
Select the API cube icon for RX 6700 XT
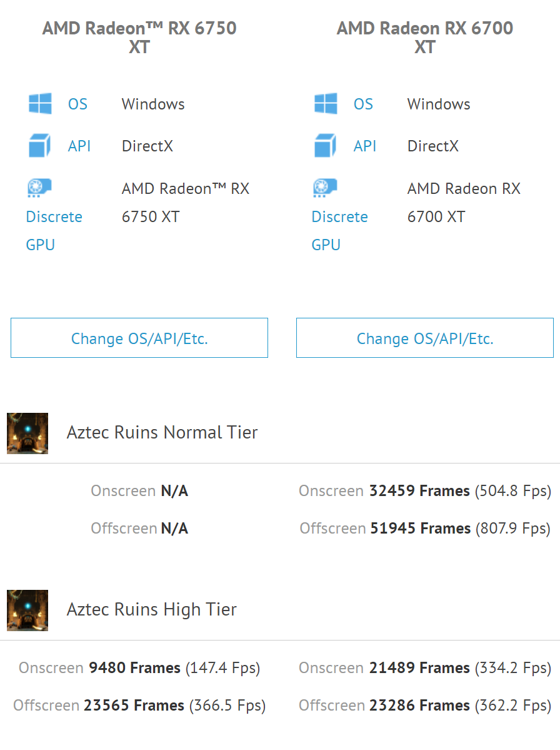pyautogui.click(x=326, y=146)
